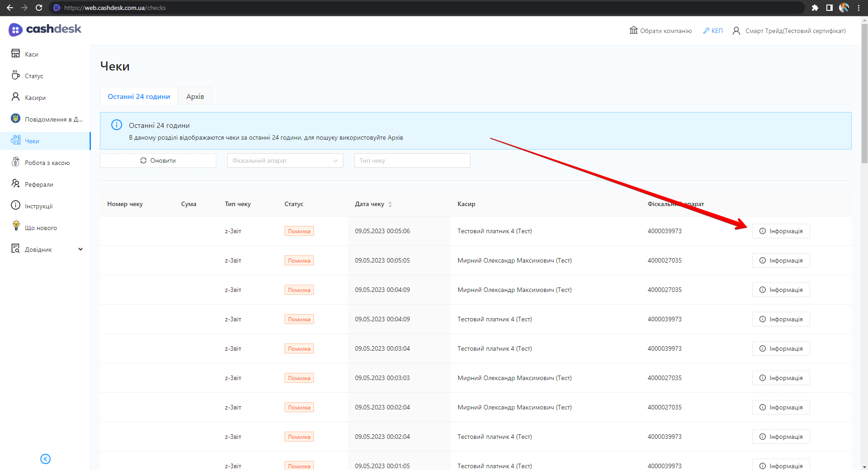
Task: Click the Обрати компанію link
Action: coord(660,31)
